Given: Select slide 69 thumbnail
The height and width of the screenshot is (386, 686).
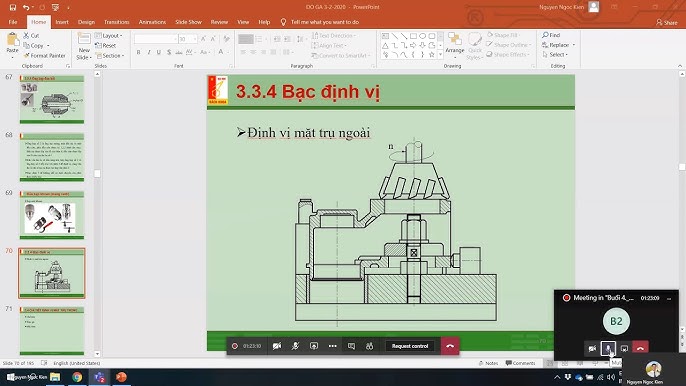Looking at the screenshot, I should click(52, 215).
